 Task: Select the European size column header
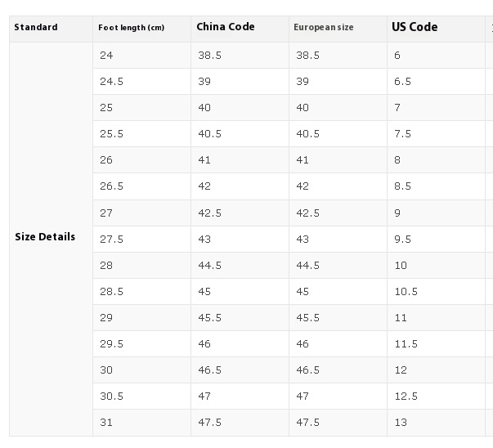pyautogui.click(x=324, y=28)
